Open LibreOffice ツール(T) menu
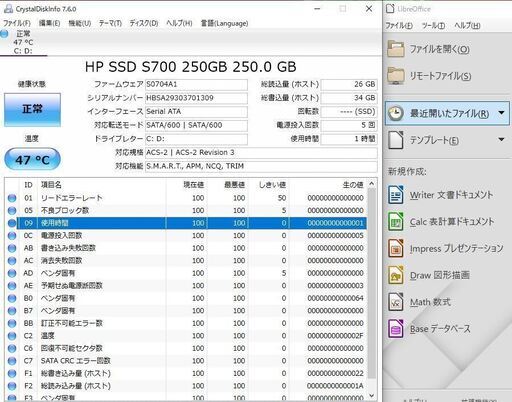The height and width of the screenshot is (402, 512). click(433, 25)
